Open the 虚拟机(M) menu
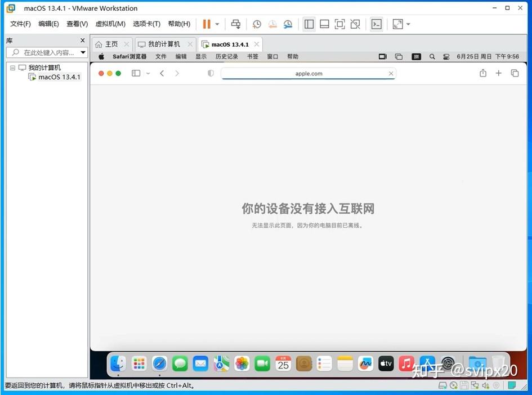 point(110,24)
